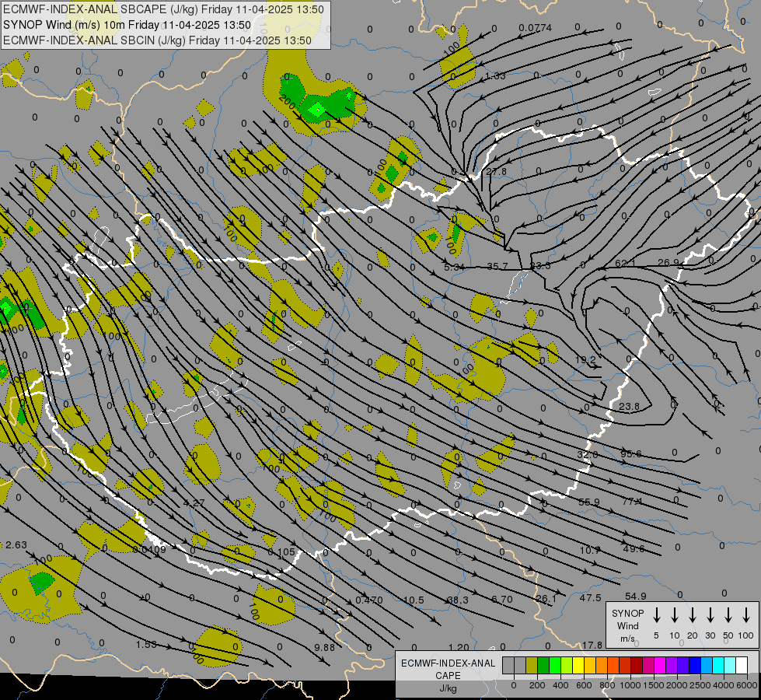Image resolution: width=761 pixels, height=700 pixels.
Task: Click the 4.27 value on the map
Action: click(194, 502)
